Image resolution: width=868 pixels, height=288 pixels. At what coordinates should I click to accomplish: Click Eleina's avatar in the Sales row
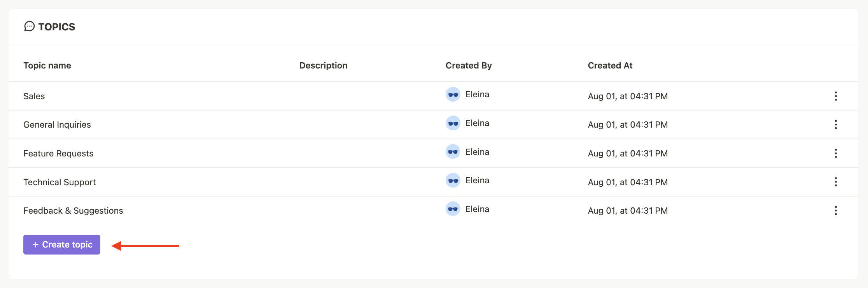coord(453,94)
